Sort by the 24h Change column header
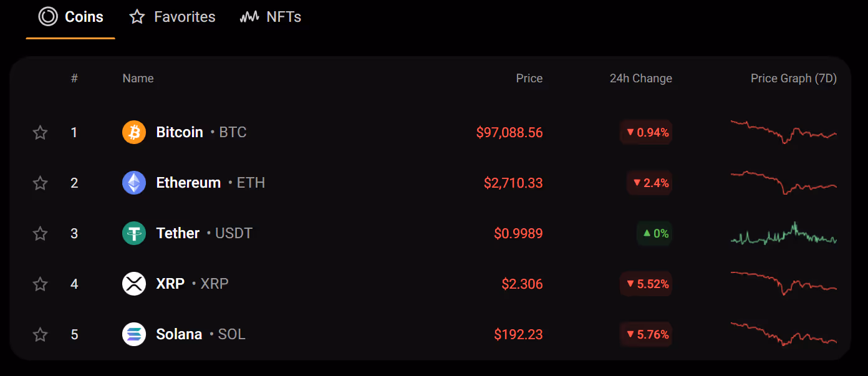 (640, 79)
